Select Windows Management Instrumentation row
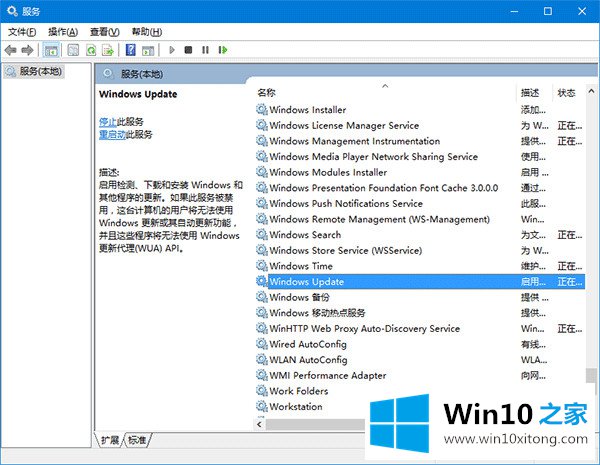The image size is (600, 465). tap(420, 141)
